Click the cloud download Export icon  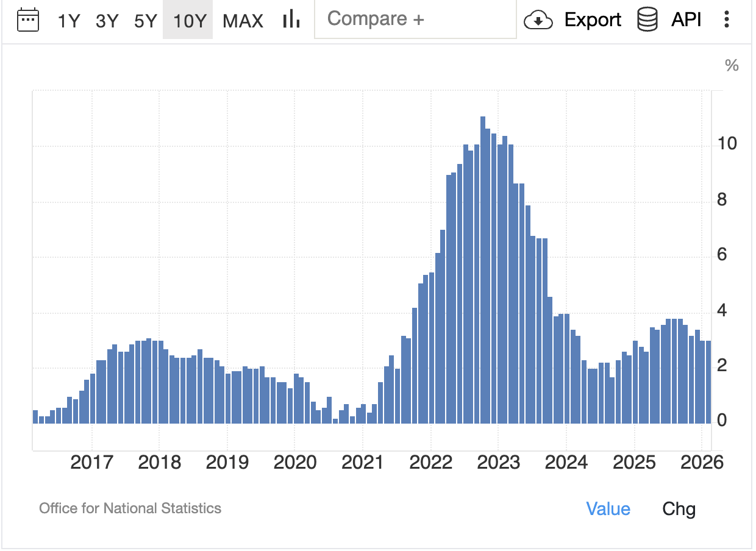(x=538, y=20)
